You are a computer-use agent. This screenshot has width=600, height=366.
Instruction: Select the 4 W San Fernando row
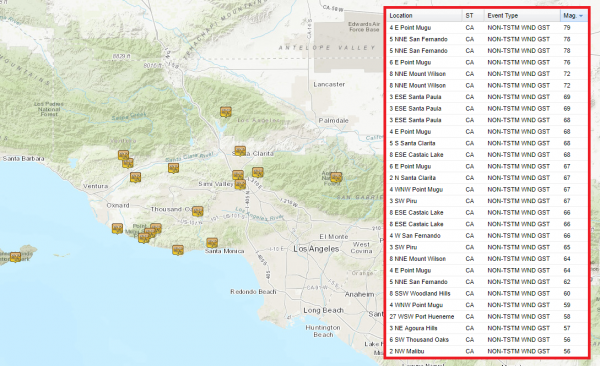487,236
